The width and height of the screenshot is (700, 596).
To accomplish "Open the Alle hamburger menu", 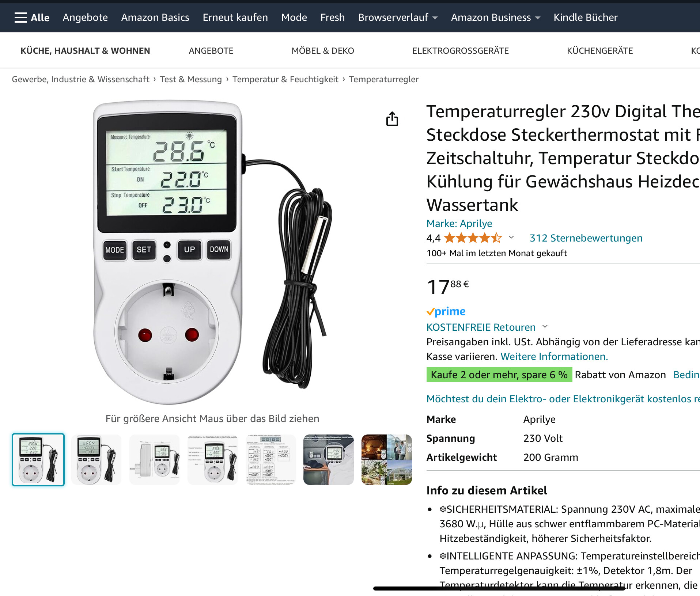I will click(x=32, y=18).
